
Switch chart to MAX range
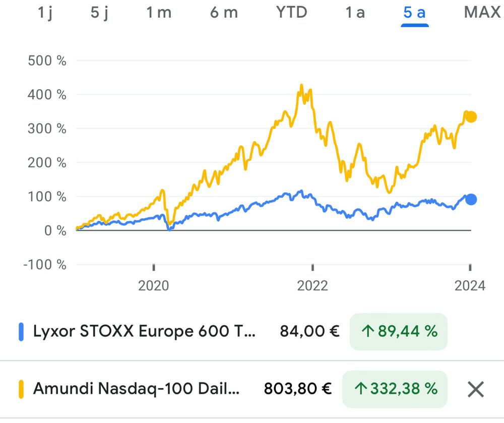(482, 13)
